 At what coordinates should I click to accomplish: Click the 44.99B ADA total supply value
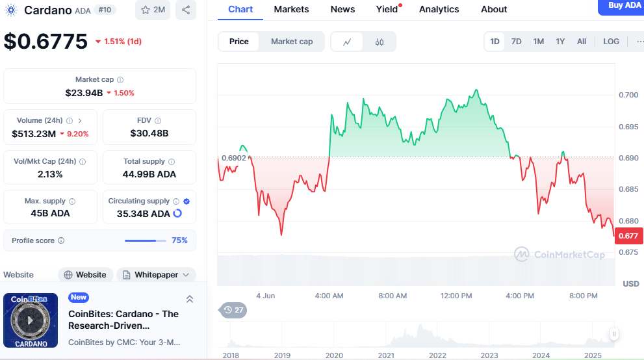149,174
